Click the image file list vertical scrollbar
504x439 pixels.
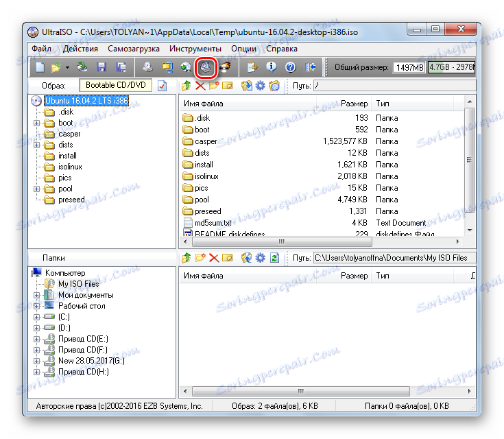pyautogui.click(x=470, y=165)
